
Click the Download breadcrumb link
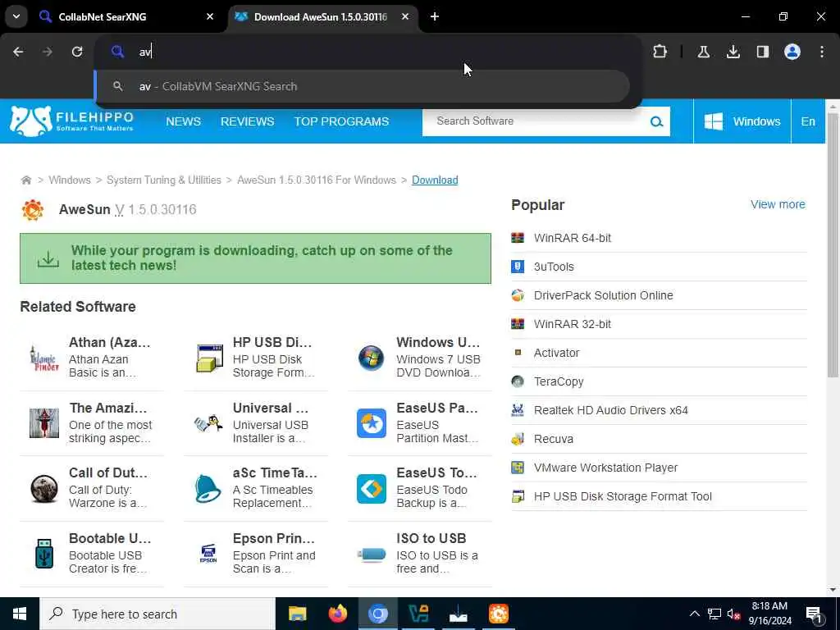pyautogui.click(x=435, y=180)
